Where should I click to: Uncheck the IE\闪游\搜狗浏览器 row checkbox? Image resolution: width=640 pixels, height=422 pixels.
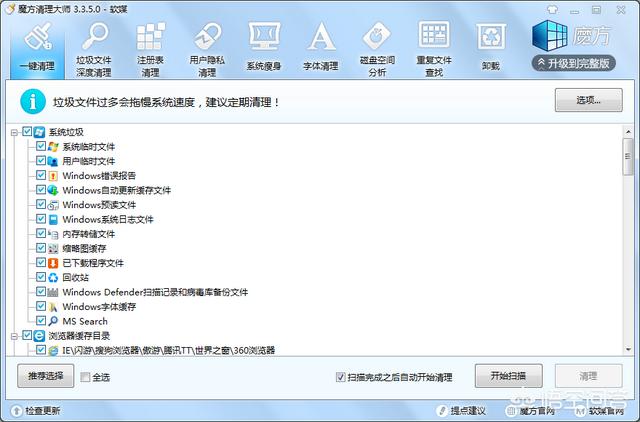(x=40, y=350)
